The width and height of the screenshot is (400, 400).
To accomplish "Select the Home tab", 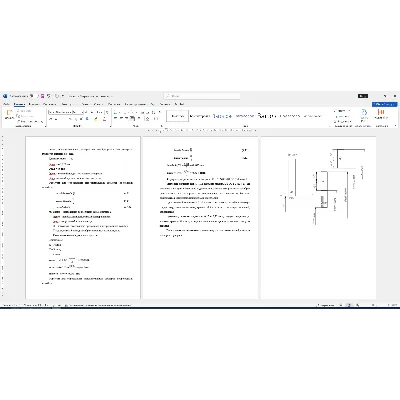I will click(x=19, y=104).
